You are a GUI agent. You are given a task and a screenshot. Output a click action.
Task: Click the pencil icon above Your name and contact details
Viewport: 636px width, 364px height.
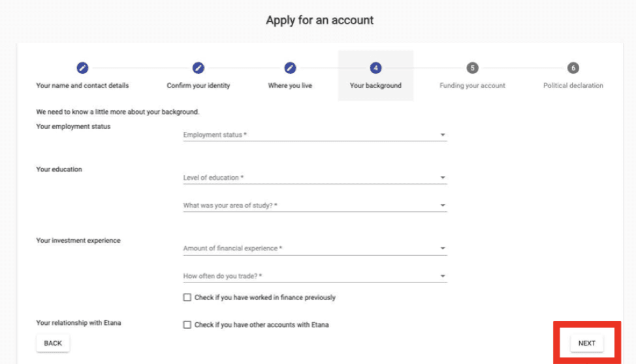(82, 68)
